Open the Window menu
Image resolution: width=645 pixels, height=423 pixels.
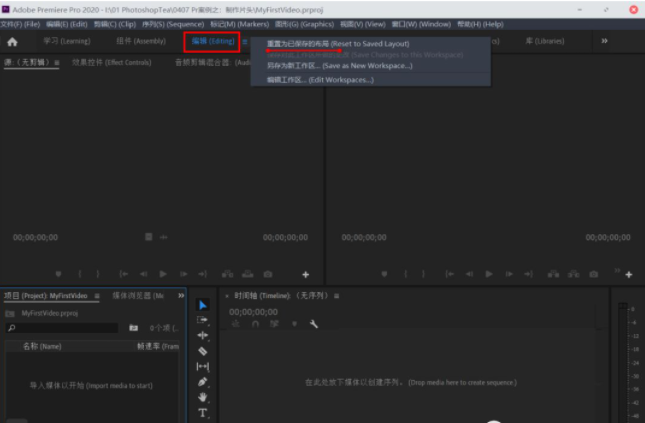click(x=421, y=24)
